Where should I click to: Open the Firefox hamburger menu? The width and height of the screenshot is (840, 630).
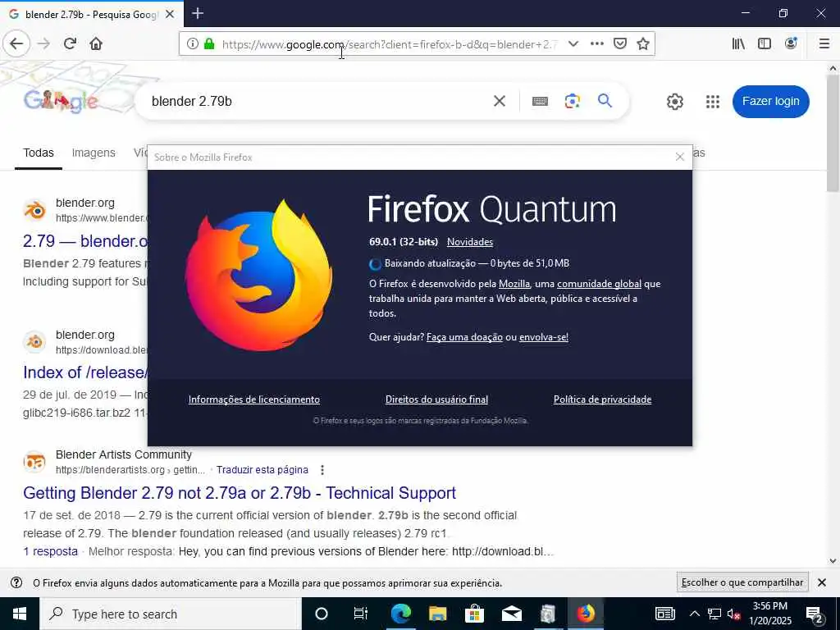coord(824,43)
